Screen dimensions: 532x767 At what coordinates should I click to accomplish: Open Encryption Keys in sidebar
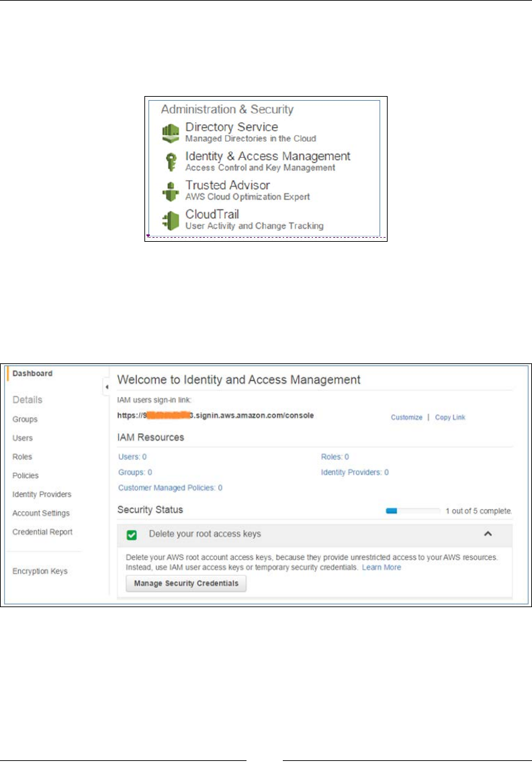(x=40, y=571)
